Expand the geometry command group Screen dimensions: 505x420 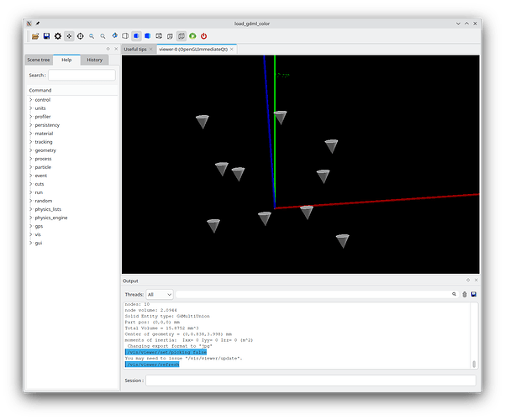pos(31,150)
